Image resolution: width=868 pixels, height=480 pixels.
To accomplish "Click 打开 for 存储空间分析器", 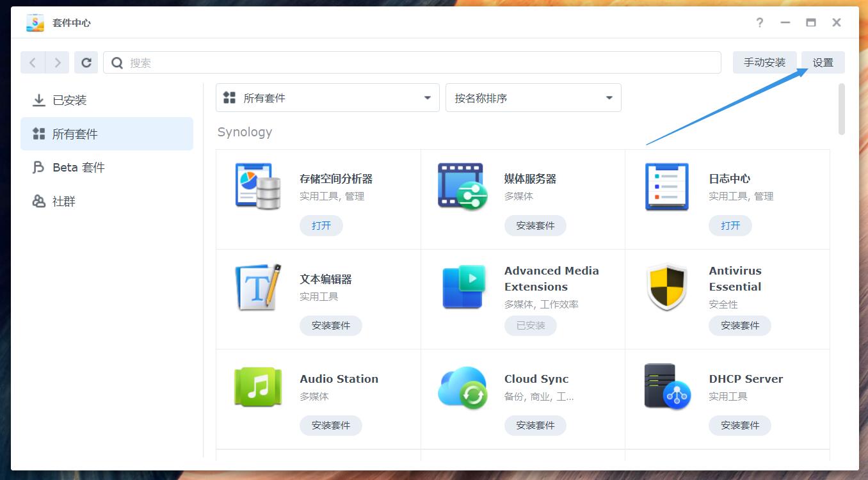I will (321, 225).
